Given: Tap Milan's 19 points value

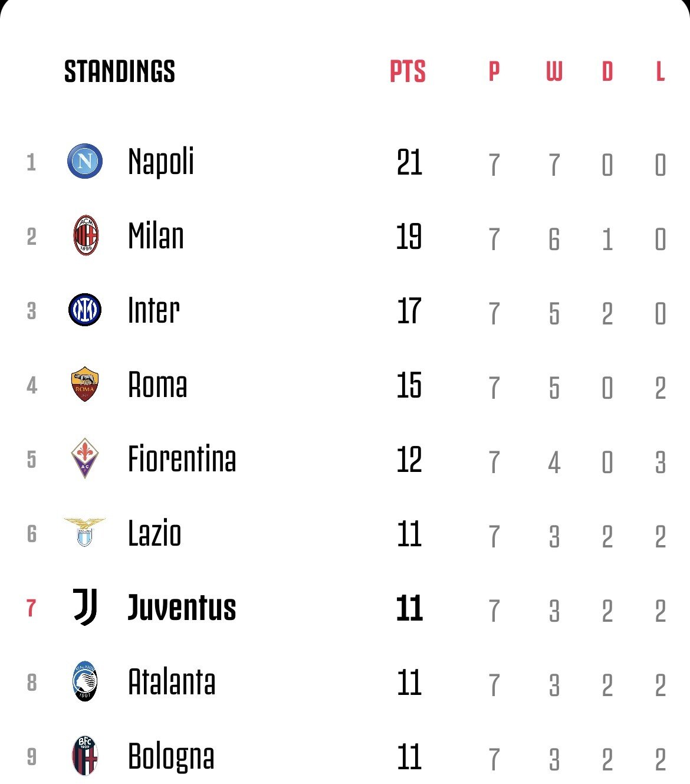Looking at the screenshot, I should tap(409, 237).
